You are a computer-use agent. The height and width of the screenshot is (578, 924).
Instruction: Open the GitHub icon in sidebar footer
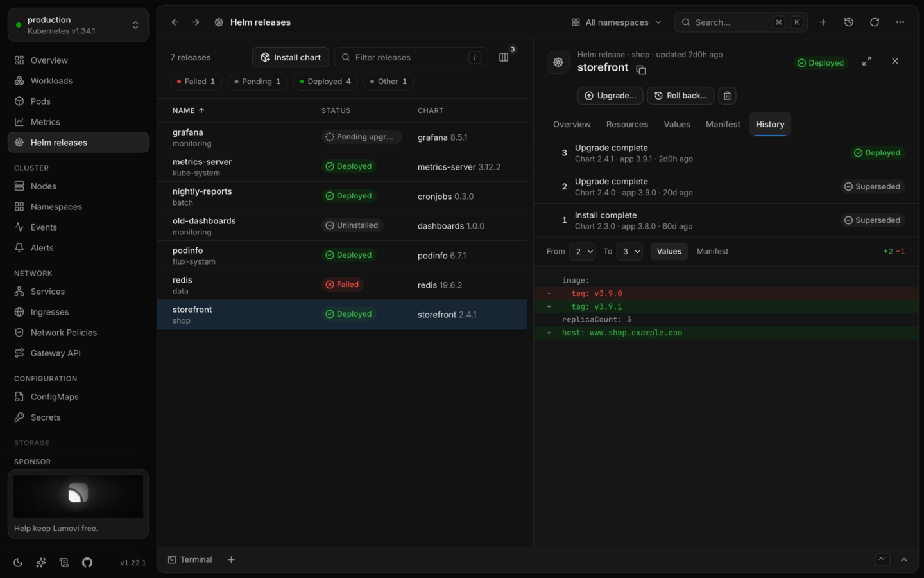coord(87,563)
